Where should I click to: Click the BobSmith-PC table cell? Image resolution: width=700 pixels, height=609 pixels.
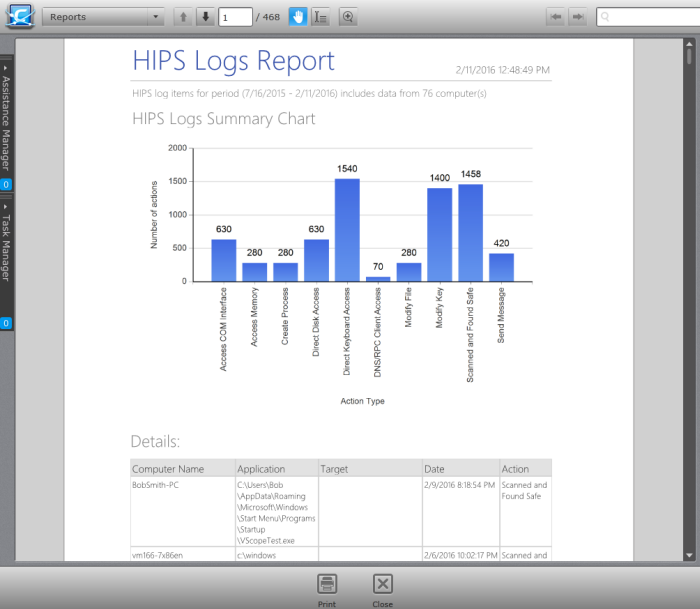click(x=183, y=512)
